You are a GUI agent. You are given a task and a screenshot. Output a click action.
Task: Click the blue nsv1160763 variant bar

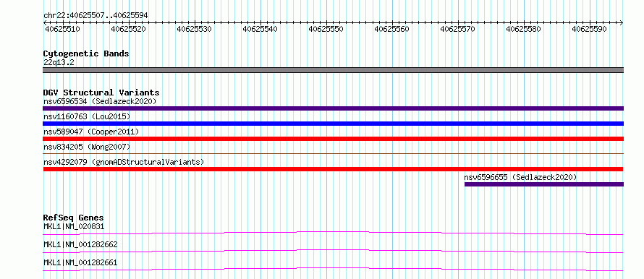(333, 124)
